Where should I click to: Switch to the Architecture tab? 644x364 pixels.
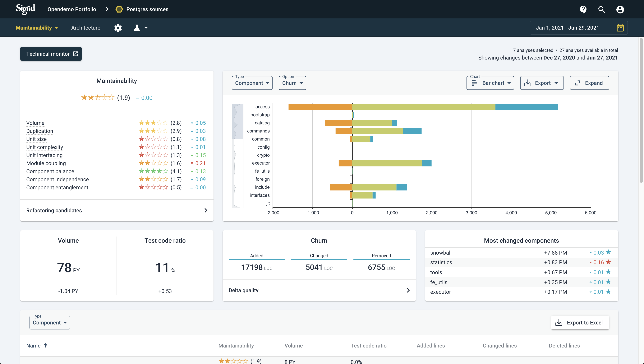(85, 28)
